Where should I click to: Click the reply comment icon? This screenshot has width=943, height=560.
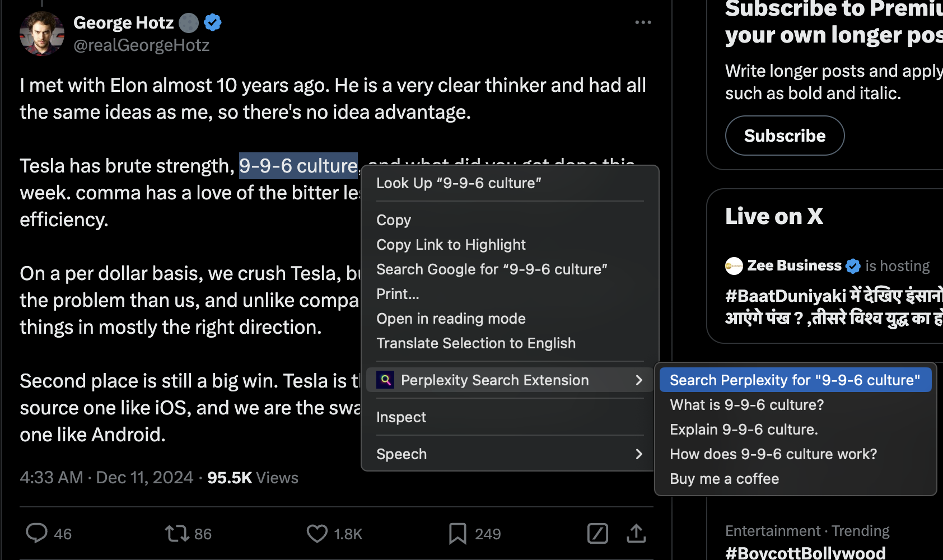tap(37, 533)
